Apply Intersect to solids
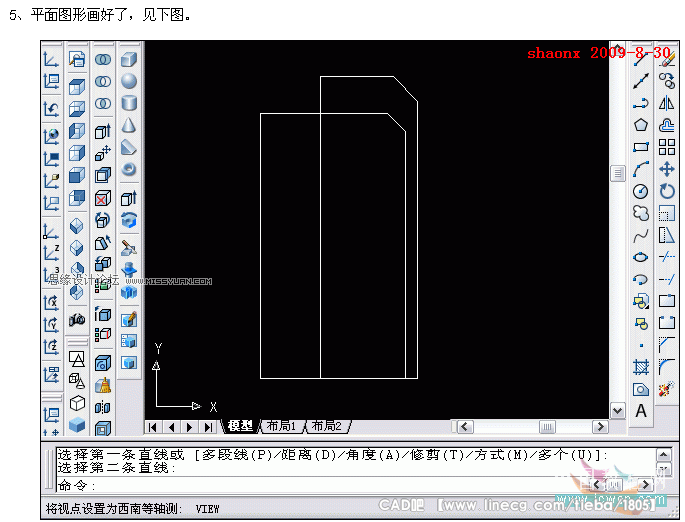Screen dimensions: 685x522 point(103,104)
